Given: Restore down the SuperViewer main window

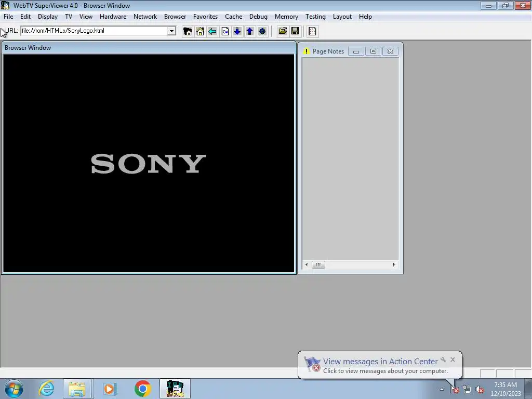Looking at the screenshot, I should point(505,5).
